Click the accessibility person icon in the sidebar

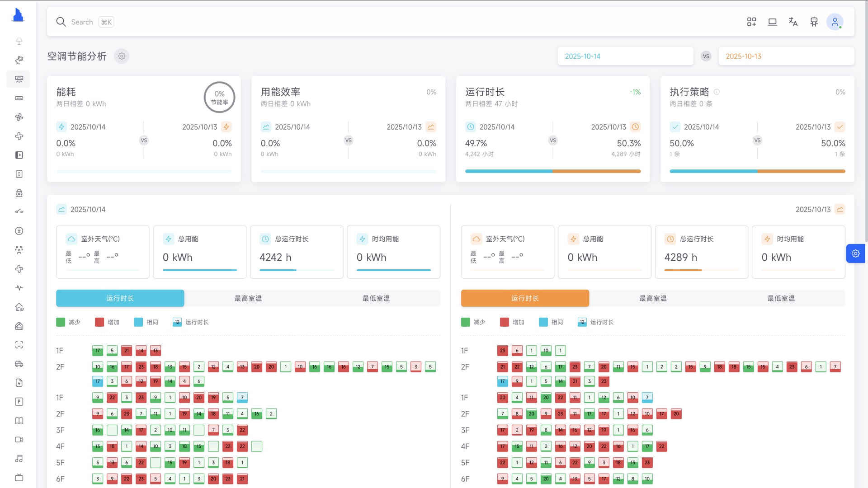pyautogui.click(x=19, y=231)
